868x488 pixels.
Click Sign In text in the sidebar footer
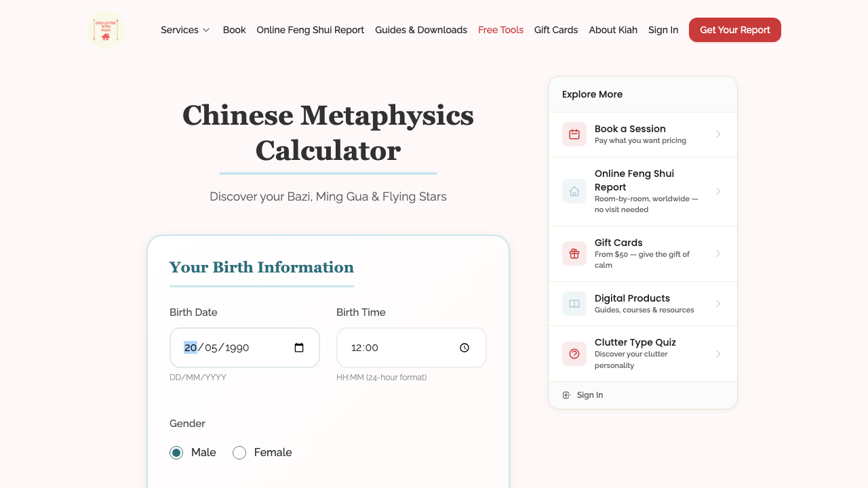[x=590, y=395]
